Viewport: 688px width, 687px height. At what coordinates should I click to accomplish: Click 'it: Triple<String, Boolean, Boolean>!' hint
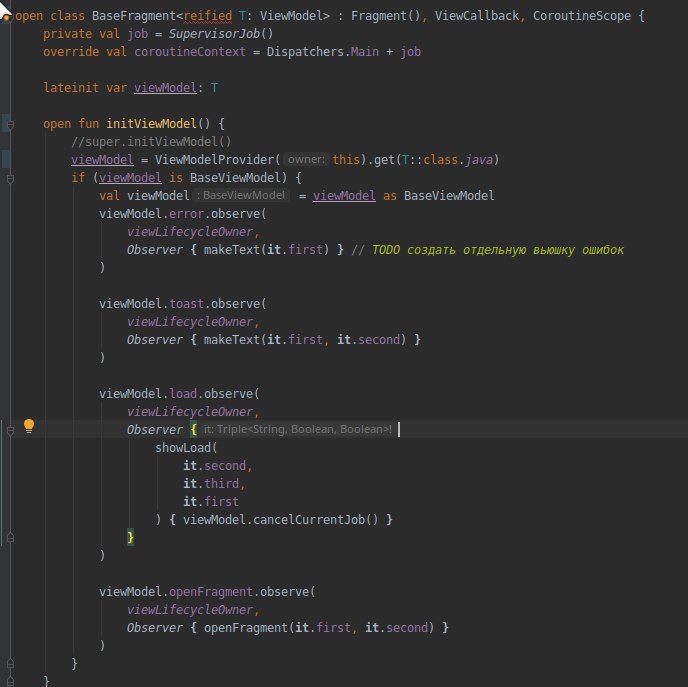[297, 429]
